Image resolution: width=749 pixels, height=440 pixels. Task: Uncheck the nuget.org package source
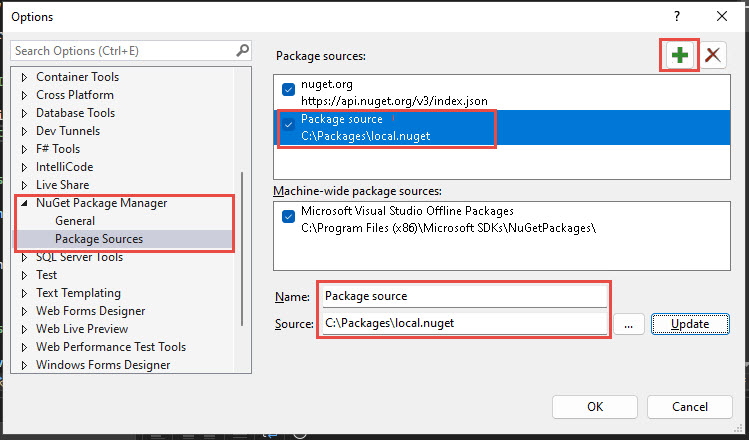tap(289, 89)
